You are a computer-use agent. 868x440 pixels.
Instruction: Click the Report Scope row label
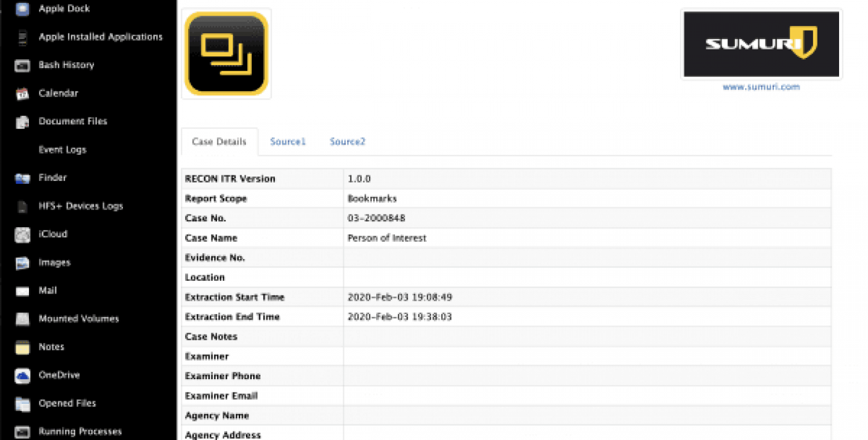point(216,199)
